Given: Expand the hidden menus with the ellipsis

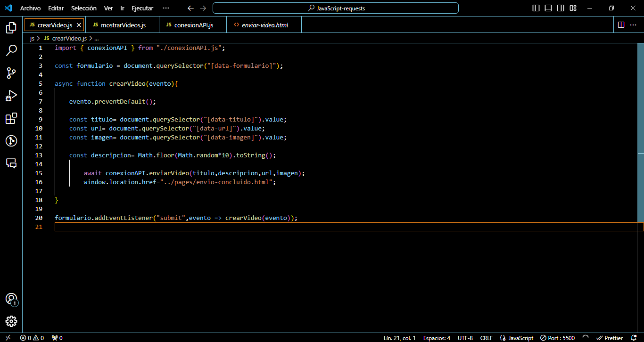Looking at the screenshot, I should click(x=165, y=8).
